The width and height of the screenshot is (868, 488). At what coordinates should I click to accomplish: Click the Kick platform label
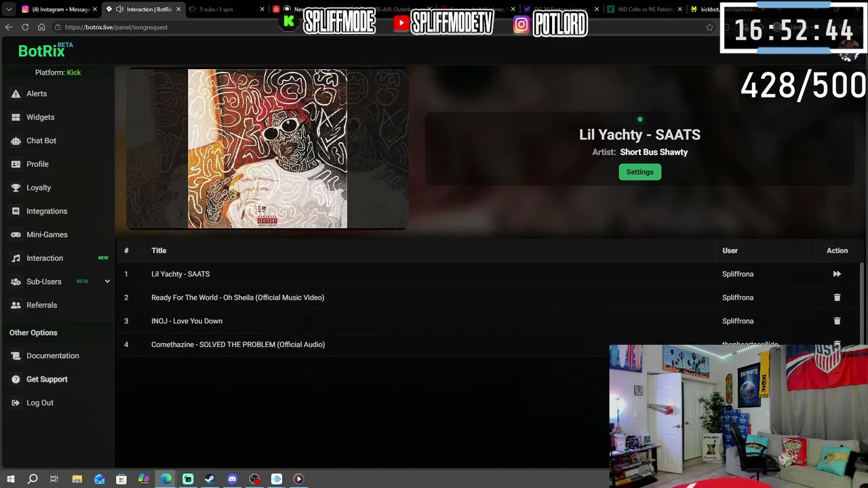tap(74, 73)
